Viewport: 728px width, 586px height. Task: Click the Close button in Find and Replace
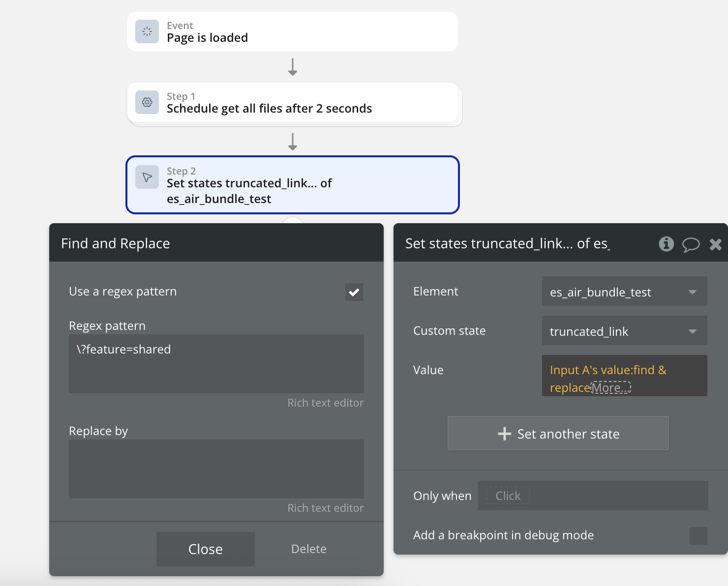(206, 549)
